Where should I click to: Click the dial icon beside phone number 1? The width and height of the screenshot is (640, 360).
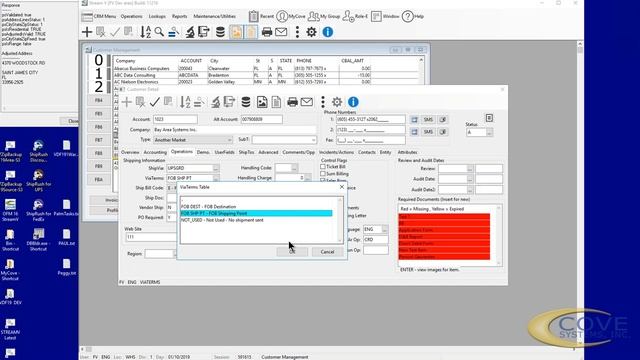[x=414, y=120]
